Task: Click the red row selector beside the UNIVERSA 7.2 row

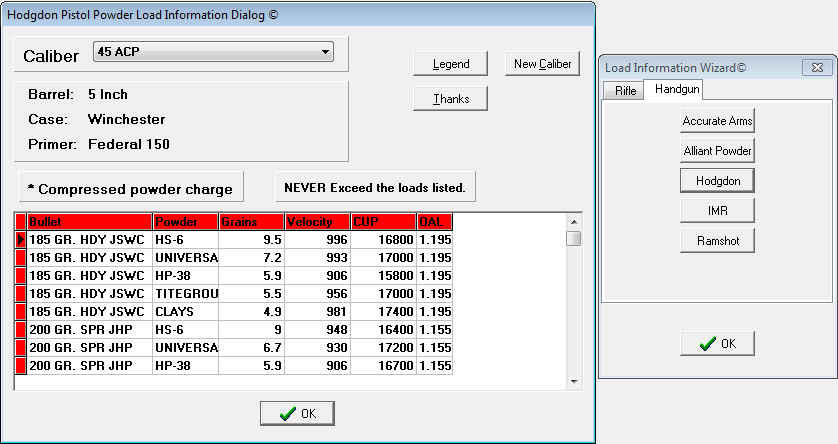Action: point(20,258)
